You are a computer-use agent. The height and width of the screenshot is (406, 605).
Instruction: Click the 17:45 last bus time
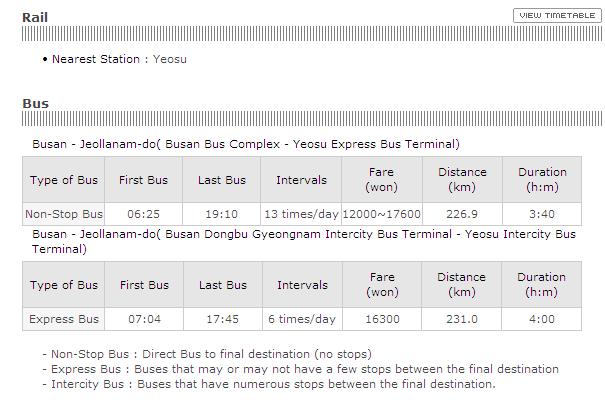223,319
